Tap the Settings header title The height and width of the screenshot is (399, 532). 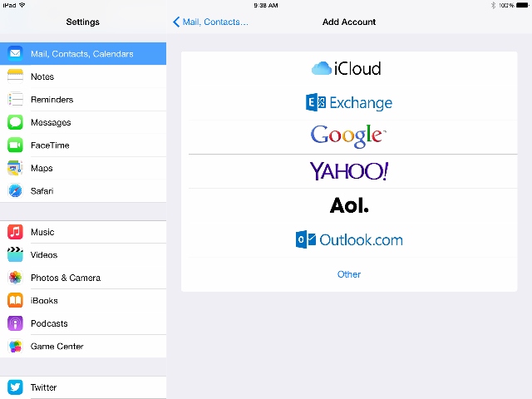83,22
